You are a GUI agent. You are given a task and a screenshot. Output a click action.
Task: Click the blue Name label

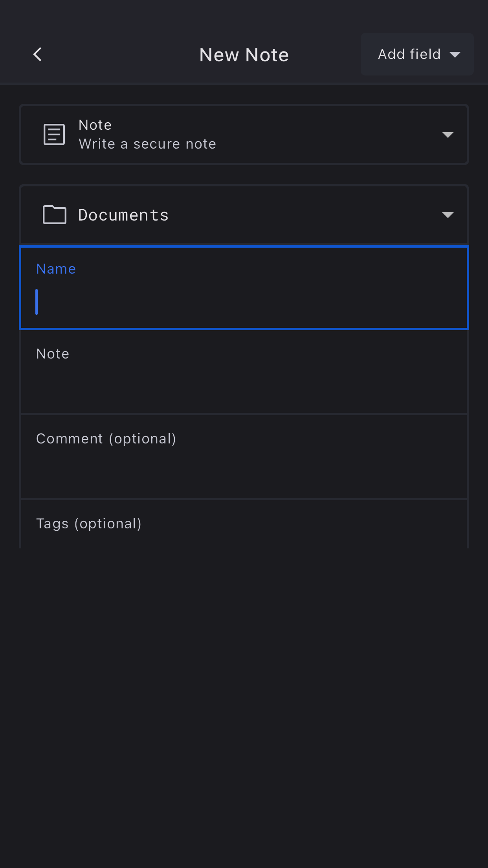(x=56, y=269)
